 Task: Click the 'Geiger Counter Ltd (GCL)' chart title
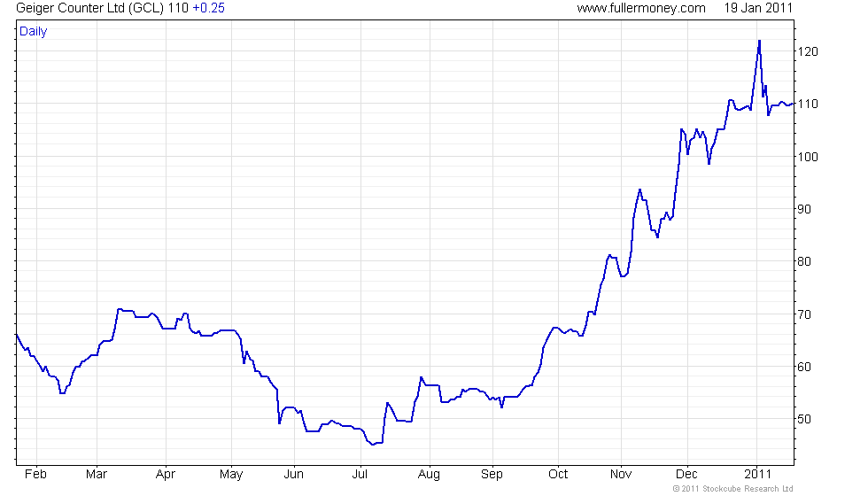[90, 8]
